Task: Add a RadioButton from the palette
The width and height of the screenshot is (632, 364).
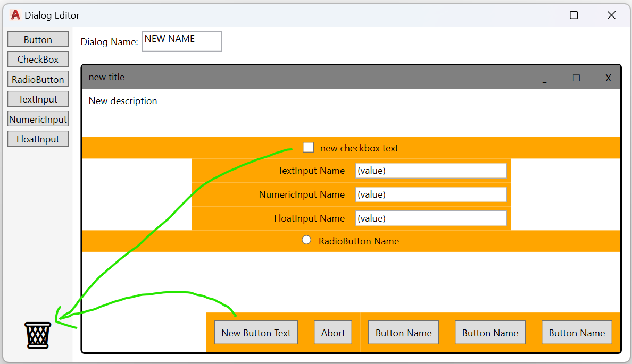Action: click(38, 79)
